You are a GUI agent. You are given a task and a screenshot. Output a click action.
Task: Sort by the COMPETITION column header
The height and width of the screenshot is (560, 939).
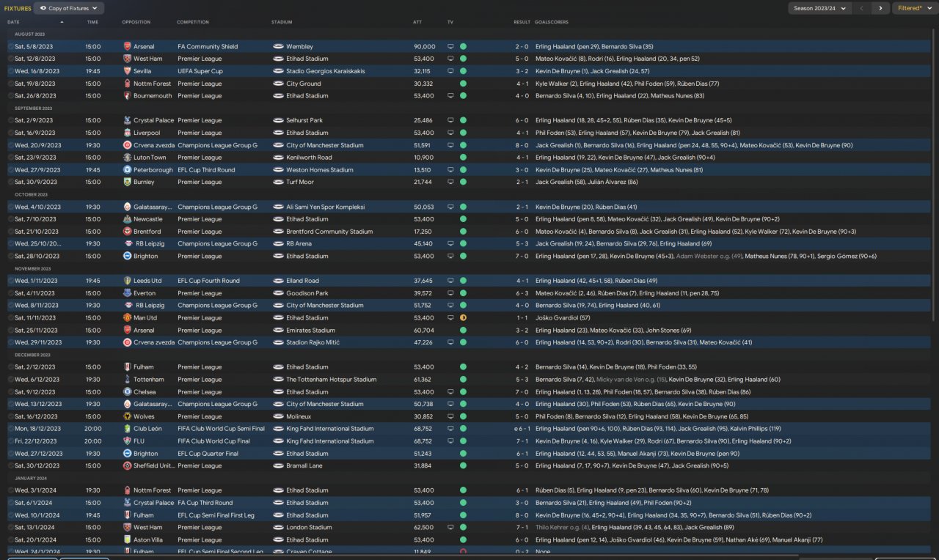click(x=193, y=22)
